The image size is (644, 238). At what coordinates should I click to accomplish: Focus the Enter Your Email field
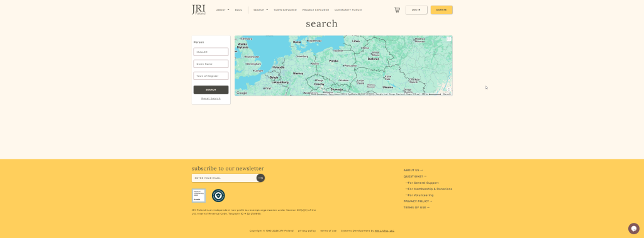(225, 178)
